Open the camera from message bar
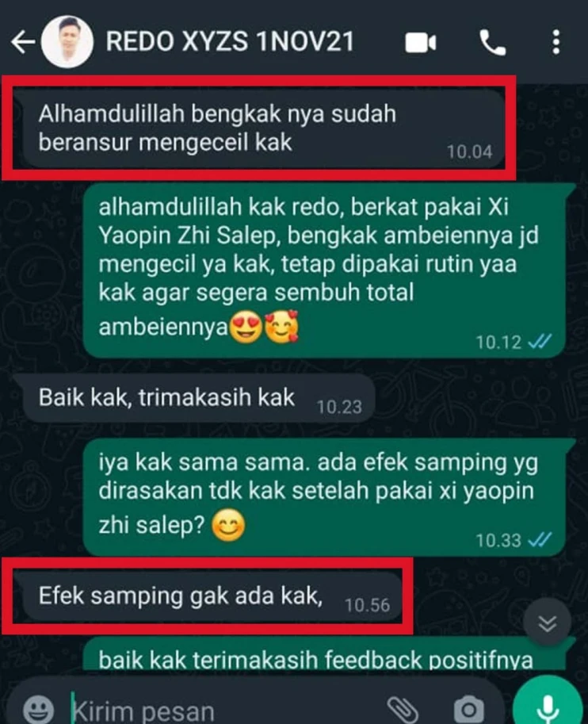Image resolution: width=588 pixels, height=724 pixels. (x=468, y=709)
